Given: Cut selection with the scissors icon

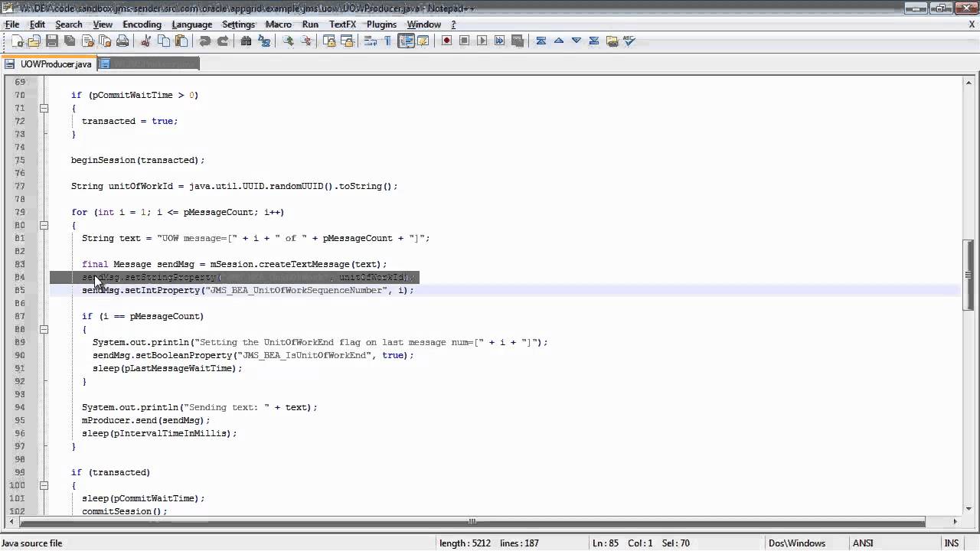Looking at the screenshot, I should pyautogui.click(x=145, y=41).
